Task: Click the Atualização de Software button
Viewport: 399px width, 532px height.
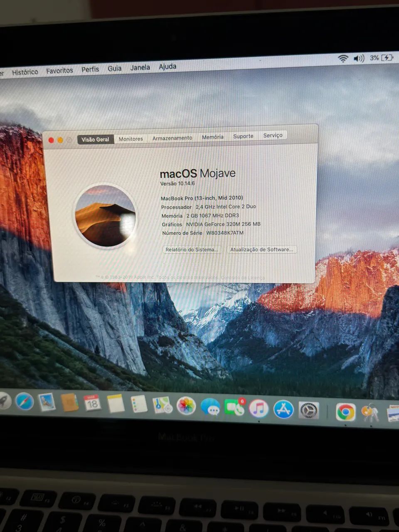Action: [262, 249]
